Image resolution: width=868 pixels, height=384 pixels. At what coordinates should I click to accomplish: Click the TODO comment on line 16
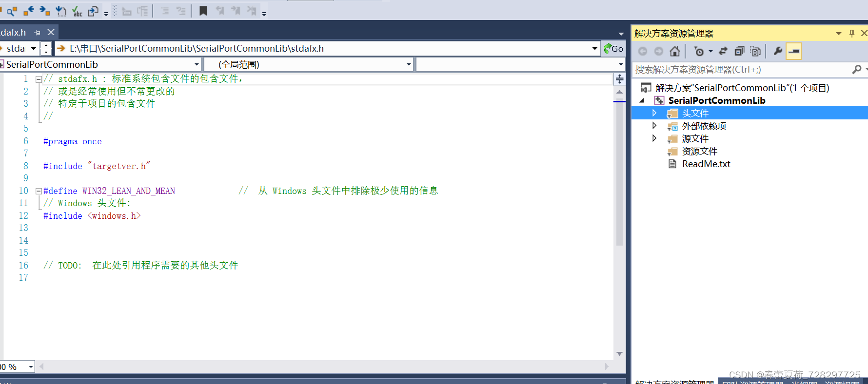pos(141,265)
